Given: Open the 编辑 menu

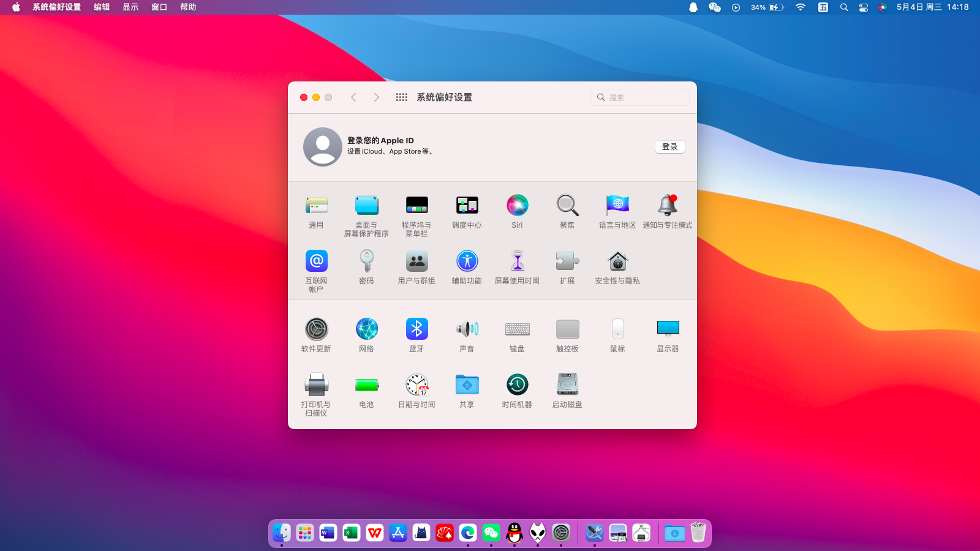Looking at the screenshot, I should 102,7.
